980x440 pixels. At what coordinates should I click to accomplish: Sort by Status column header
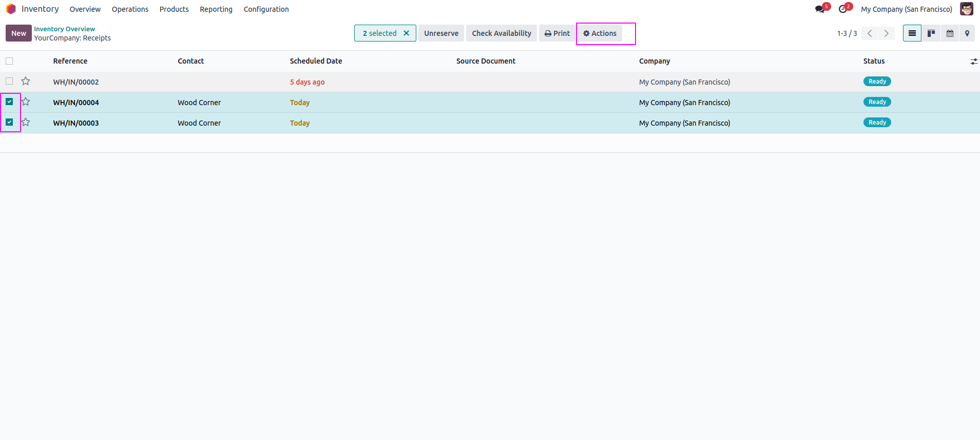click(x=874, y=61)
